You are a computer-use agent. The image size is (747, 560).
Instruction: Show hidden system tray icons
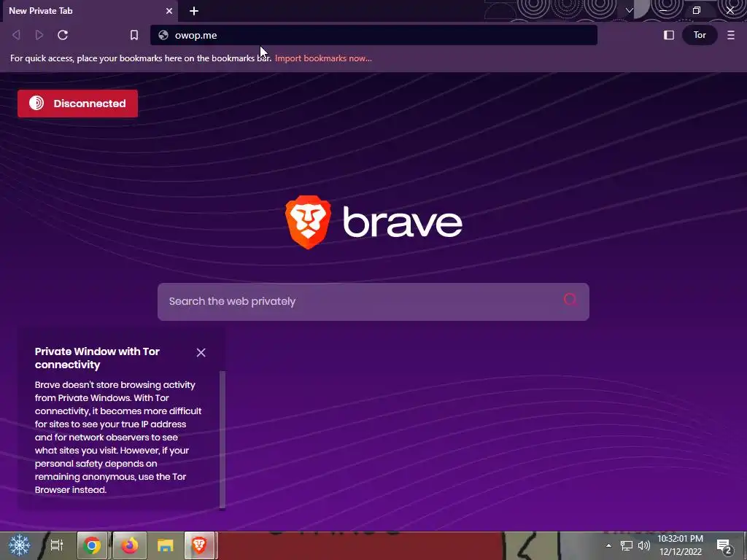point(608,545)
